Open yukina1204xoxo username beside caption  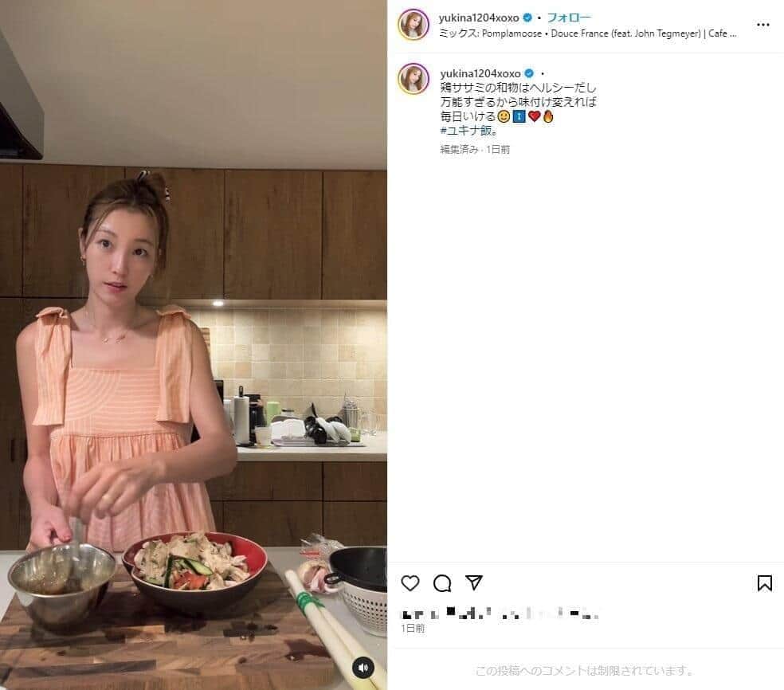[480, 73]
